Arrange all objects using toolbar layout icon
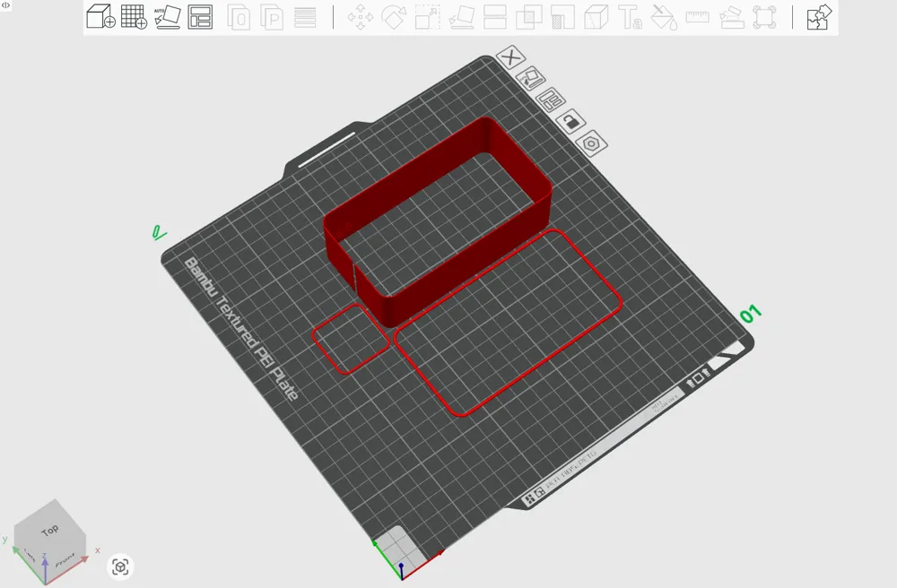Viewport: 897px width, 588px height. [200, 17]
